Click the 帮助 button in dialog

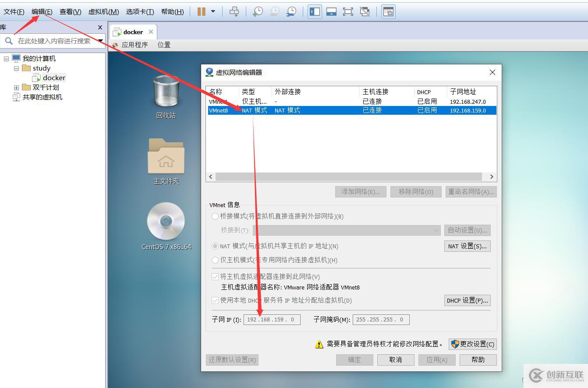tap(478, 360)
